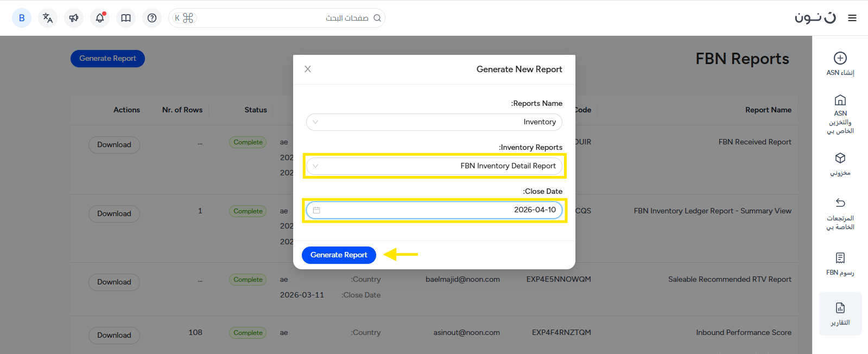This screenshot has width=868, height=354.
Task: Open Create ASN in the sidebar
Action: pos(840,64)
